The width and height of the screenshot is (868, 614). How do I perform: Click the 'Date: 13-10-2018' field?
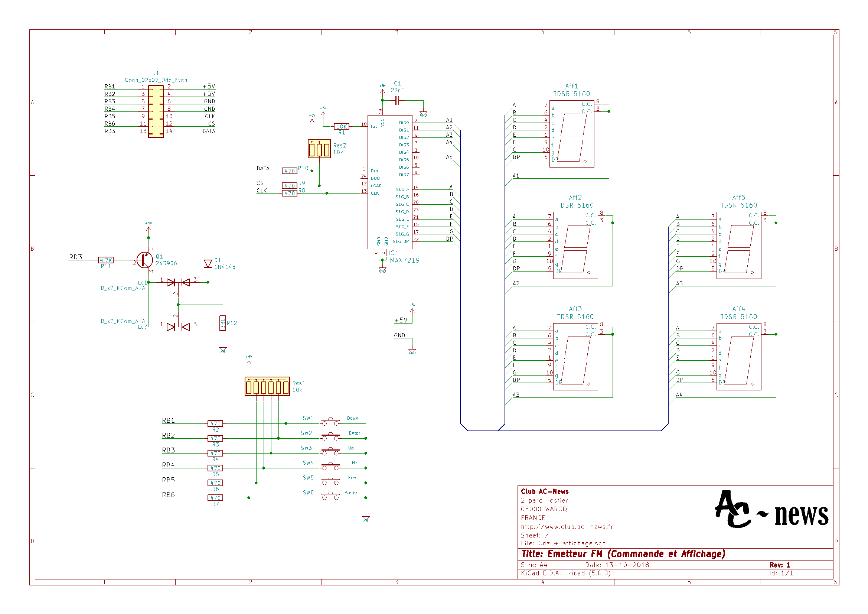pos(617,565)
